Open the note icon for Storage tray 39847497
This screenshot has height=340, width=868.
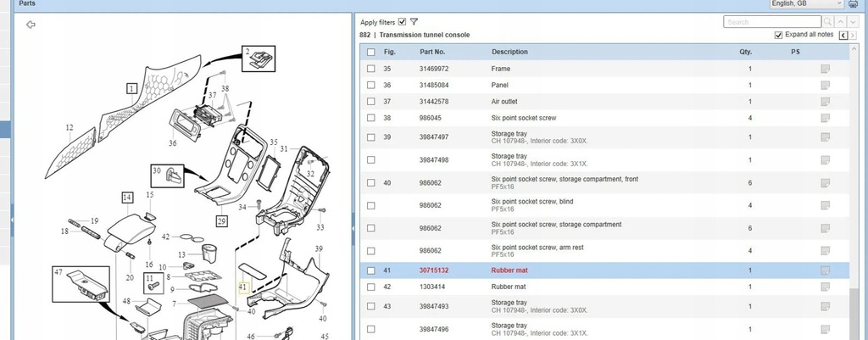[x=826, y=137]
